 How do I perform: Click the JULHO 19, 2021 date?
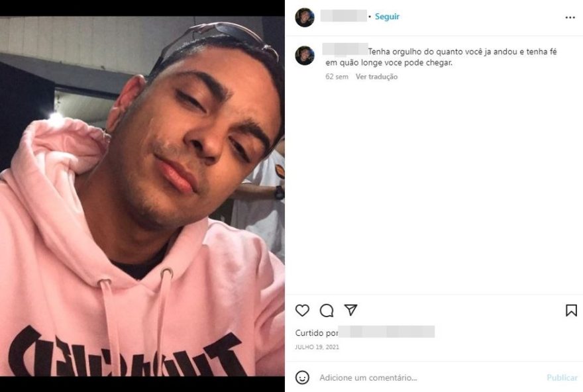(317, 347)
